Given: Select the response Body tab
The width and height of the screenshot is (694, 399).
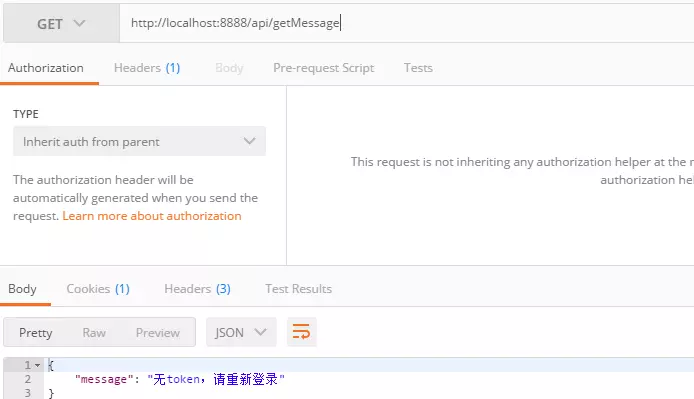Looking at the screenshot, I should coord(22,289).
